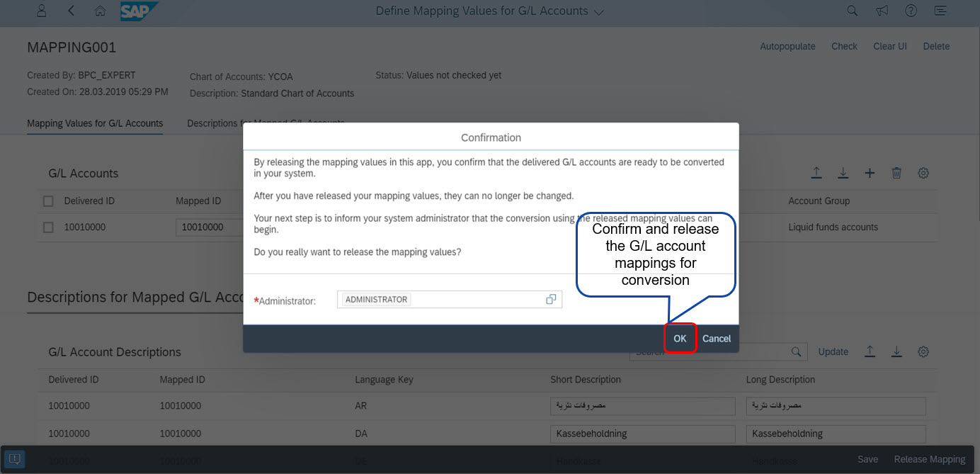Edit the DA row Long Description Kassebeholdning field
This screenshot has width=980, height=474.
pos(836,434)
